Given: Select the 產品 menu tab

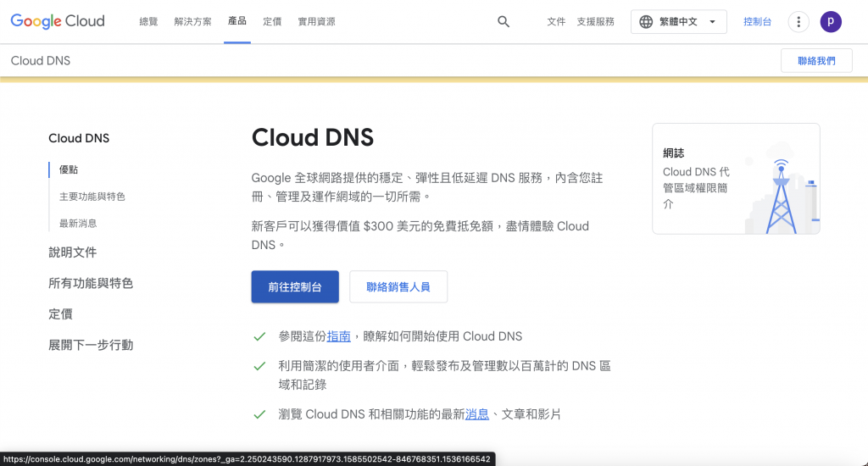Looking at the screenshot, I should tap(237, 21).
